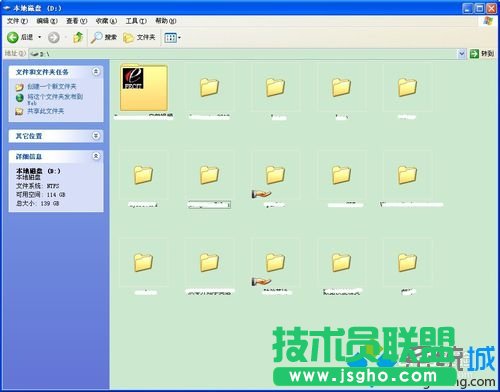
Task: Click the Forward arrow icon
Action: pos(53,37)
